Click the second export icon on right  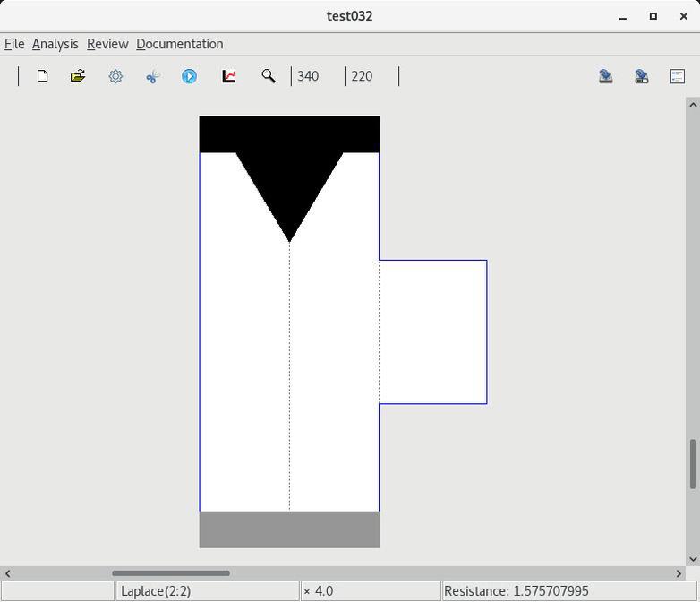click(x=642, y=76)
